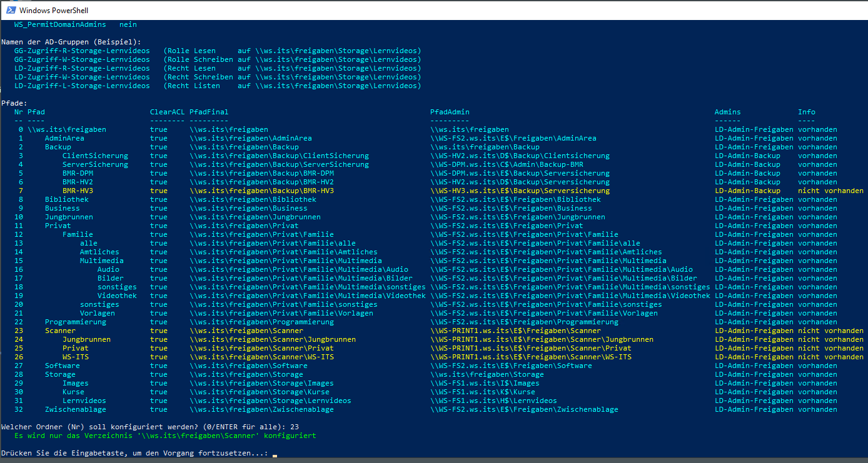Click the 'AdminArea' entry in Pfad column
868x463 pixels.
pyautogui.click(x=64, y=138)
